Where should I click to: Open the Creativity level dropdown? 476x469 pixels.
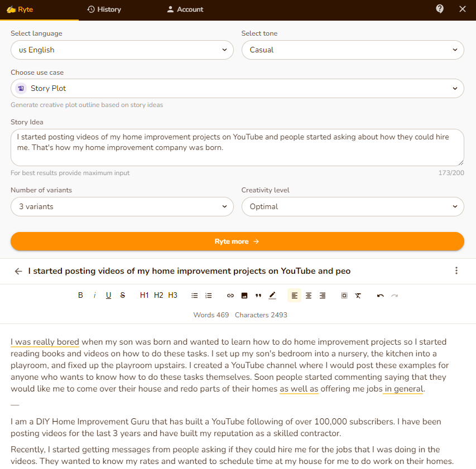[353, 206]
